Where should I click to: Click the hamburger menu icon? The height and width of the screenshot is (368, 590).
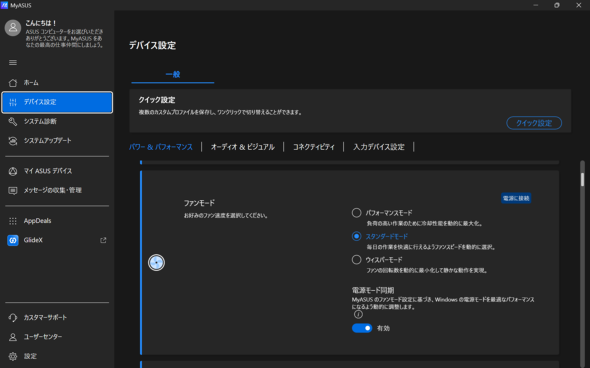click(x=13, y=62)
